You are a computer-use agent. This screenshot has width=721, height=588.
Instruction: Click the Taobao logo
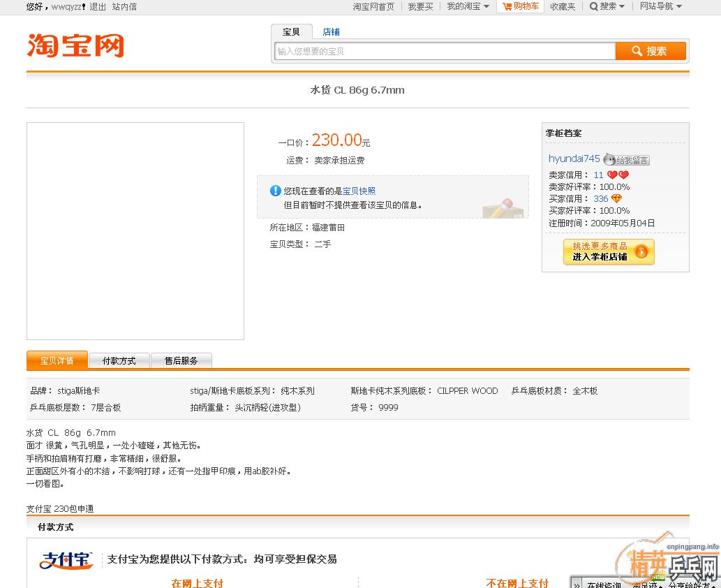75,45
